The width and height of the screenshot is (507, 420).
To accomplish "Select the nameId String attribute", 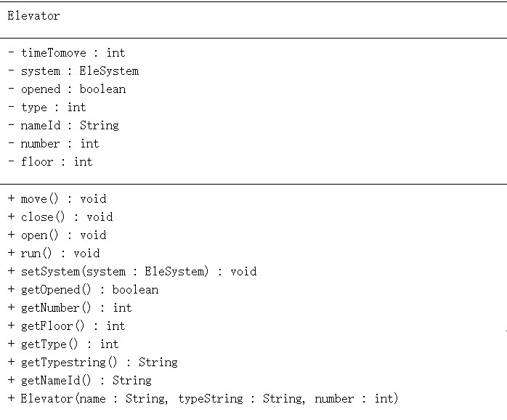I will coord(63,125).
